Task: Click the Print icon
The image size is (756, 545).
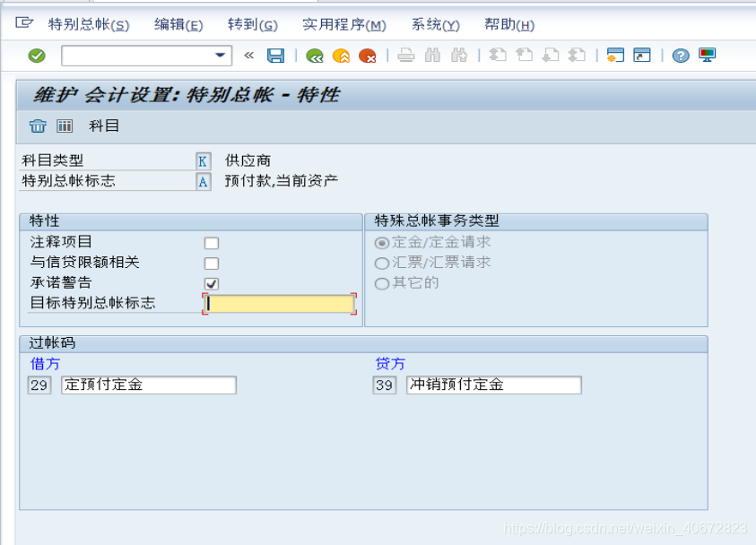Action: (x=406, y=56)
